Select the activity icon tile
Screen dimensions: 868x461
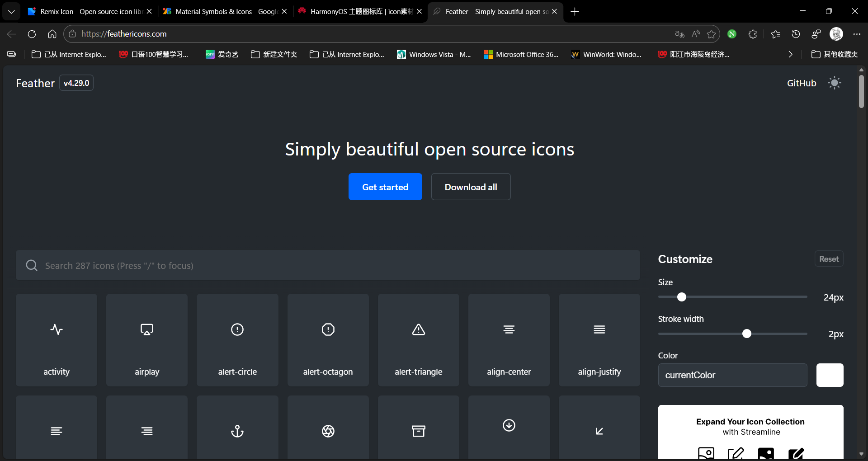pos(57,340)
